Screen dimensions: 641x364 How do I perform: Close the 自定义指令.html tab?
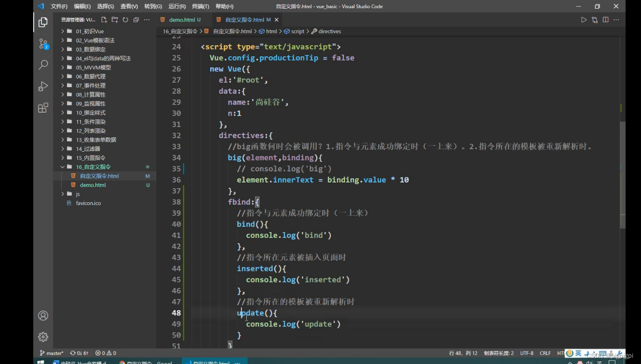click(277, 20)
